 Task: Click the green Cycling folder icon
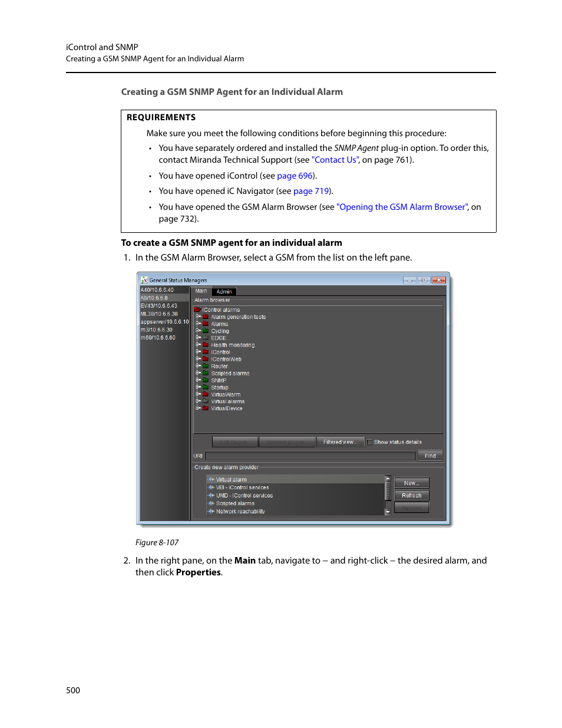point(206,331)
